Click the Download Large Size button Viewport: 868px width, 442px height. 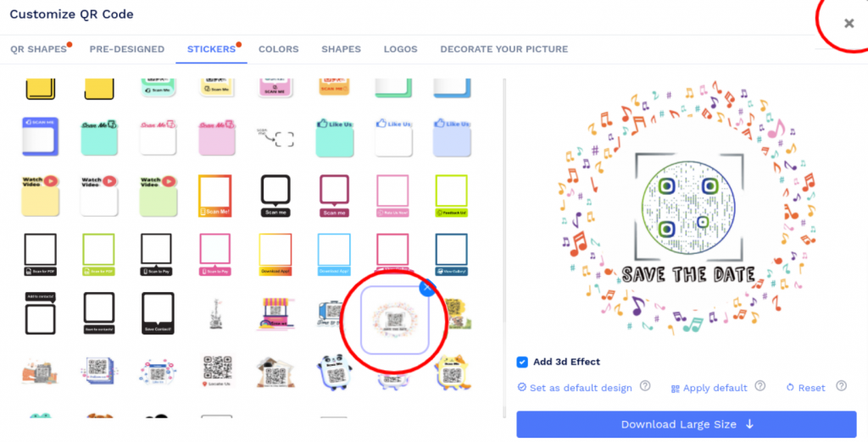687,424
